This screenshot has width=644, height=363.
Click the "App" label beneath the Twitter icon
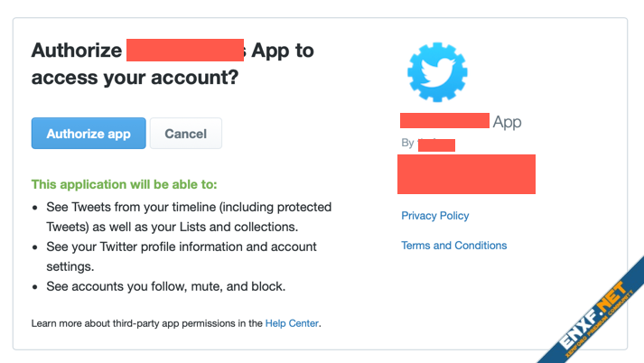tap(507, 122)
